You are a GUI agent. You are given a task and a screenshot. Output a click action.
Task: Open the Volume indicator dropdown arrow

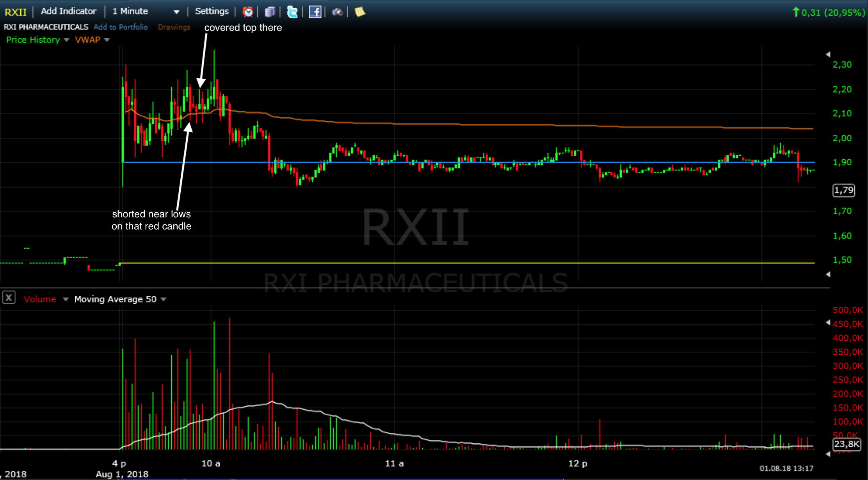pos(66,299)
